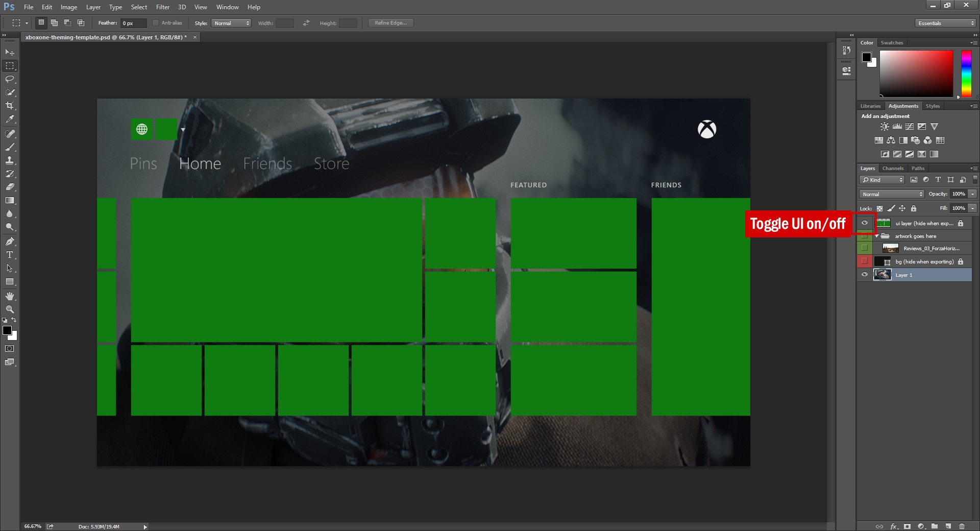
Task: Collapse the artwork goes here group
Action: (877, 236)
